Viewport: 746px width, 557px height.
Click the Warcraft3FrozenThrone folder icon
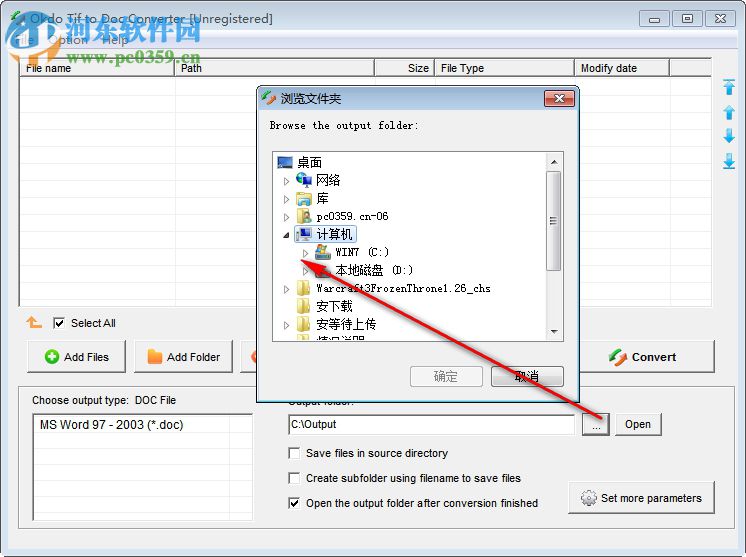coord(304,288)
